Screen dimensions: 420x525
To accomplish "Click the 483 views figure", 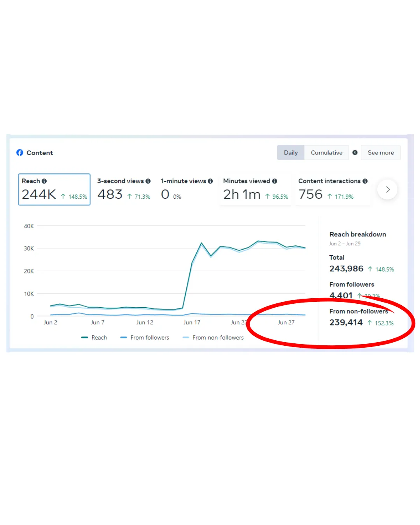I will coord(110,194).
